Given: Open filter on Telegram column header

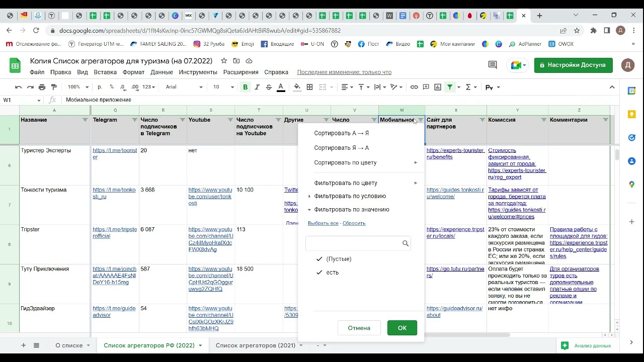Looking at the screenshot, I should point(134,120).
